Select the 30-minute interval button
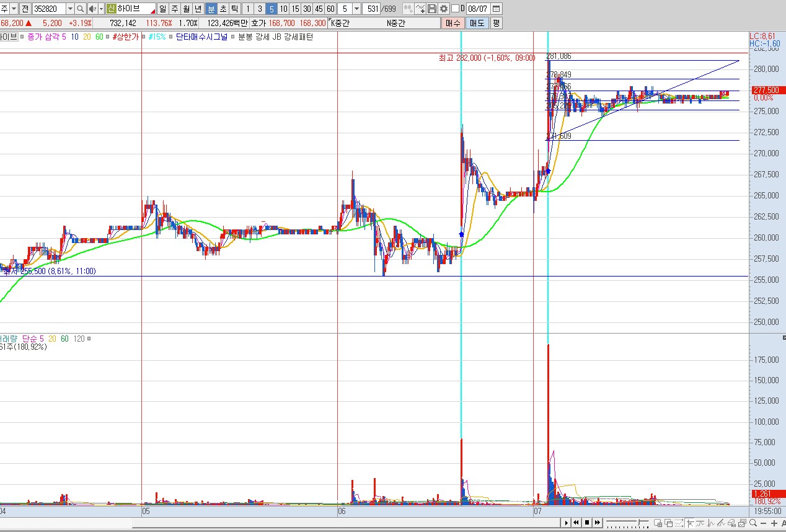786x532 pixels. (x=307, y=9)
